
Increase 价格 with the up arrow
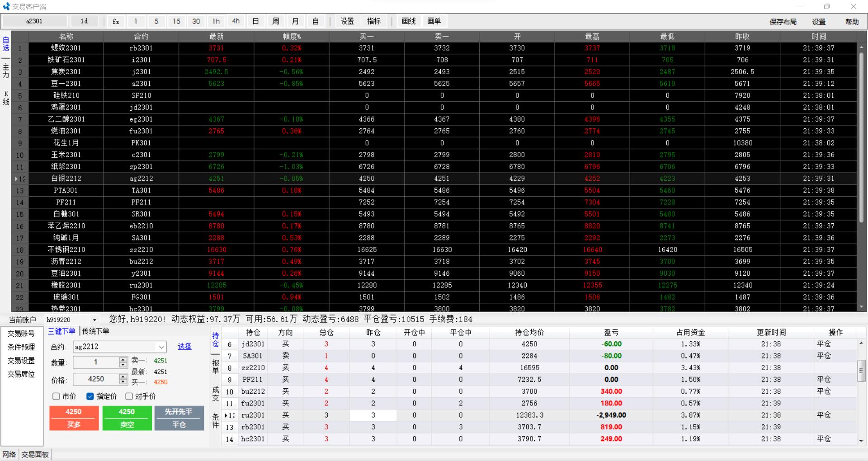[x=123, y=376]
